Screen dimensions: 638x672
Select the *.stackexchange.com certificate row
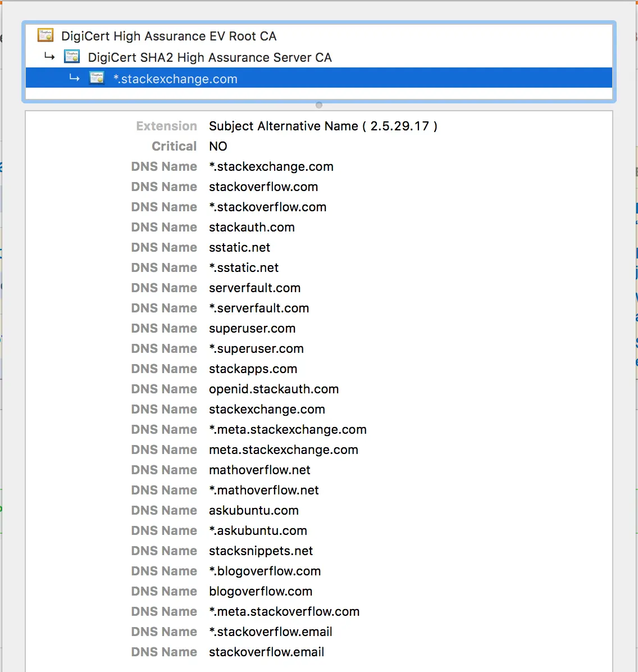coord(175,79)
